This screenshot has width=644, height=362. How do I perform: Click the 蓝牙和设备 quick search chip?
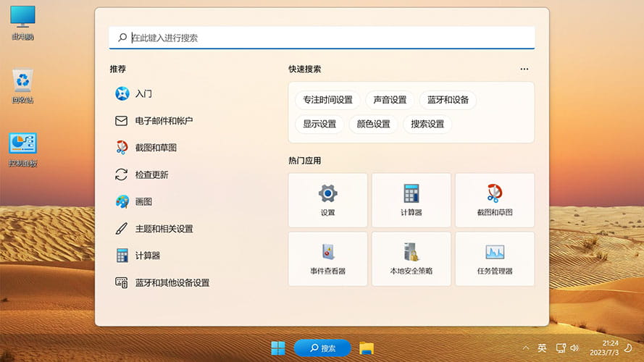pos(448,100)
